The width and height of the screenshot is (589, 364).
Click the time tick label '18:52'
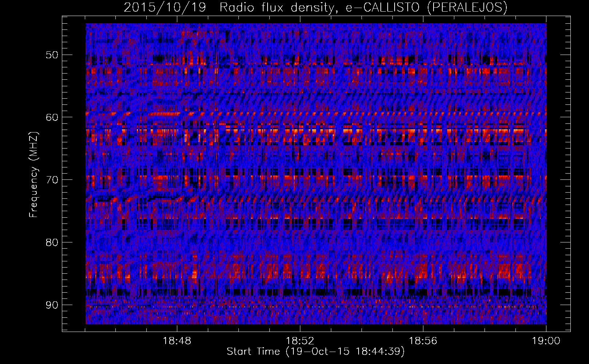[x=300, y=341]
